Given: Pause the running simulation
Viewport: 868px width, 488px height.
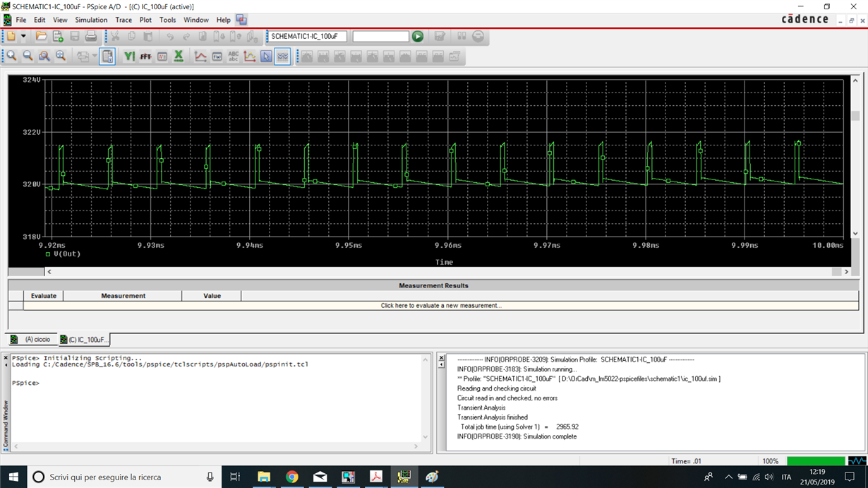Looking at the screenshot, I should tap(462, 36).
